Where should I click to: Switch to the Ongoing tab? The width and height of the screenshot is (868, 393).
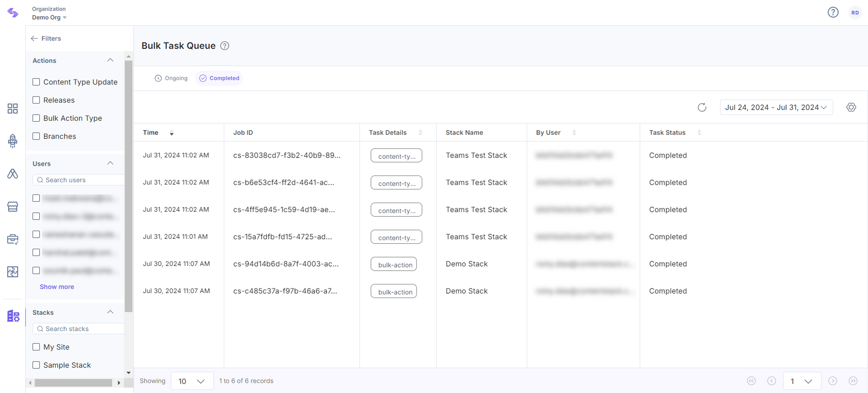[171, 78]
